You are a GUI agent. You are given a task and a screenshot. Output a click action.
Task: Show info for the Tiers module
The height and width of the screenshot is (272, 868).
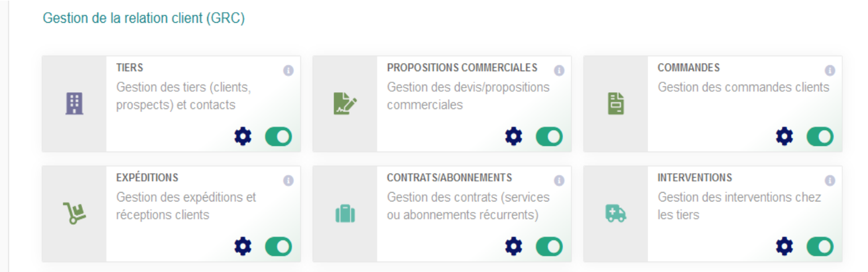288,71
